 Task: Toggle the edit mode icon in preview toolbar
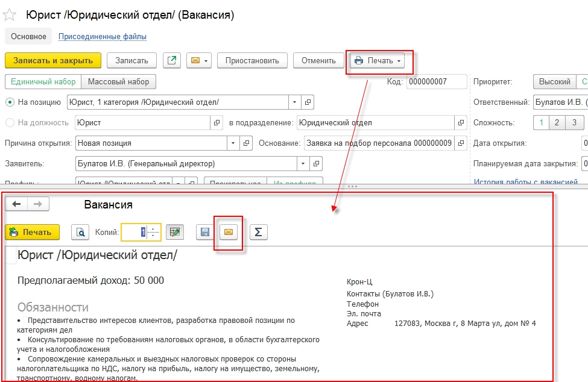click(175, 232)
